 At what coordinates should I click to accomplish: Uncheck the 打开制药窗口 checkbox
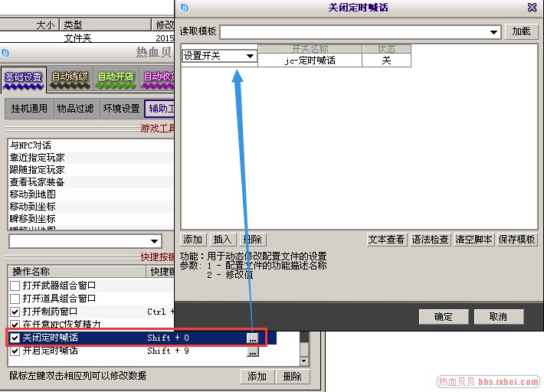point(15,312)
